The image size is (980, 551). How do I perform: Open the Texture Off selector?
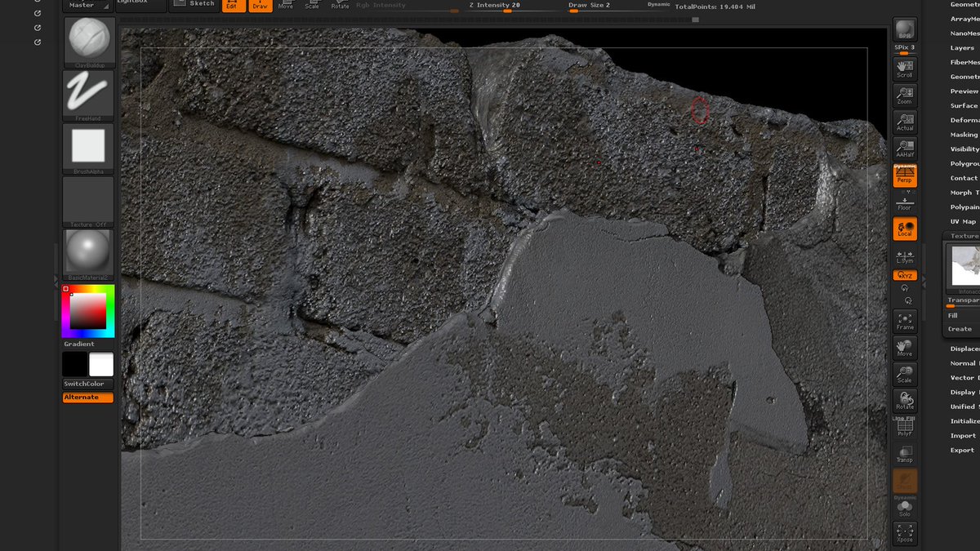88,202
